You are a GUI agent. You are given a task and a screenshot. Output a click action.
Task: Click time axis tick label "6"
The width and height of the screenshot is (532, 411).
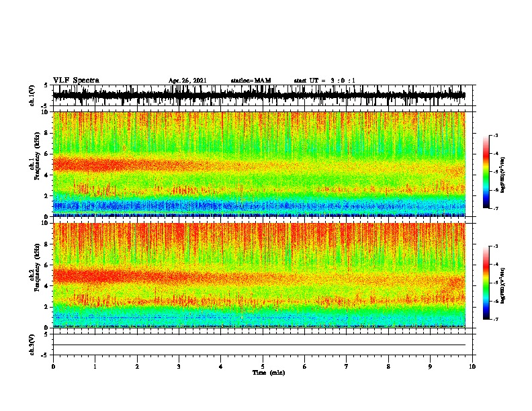[x=305, y=367]
